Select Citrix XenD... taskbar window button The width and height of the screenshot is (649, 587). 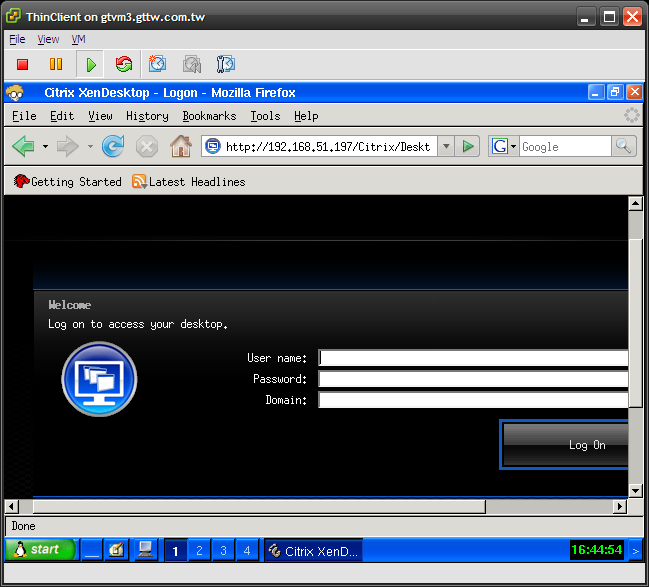(313, 551)
